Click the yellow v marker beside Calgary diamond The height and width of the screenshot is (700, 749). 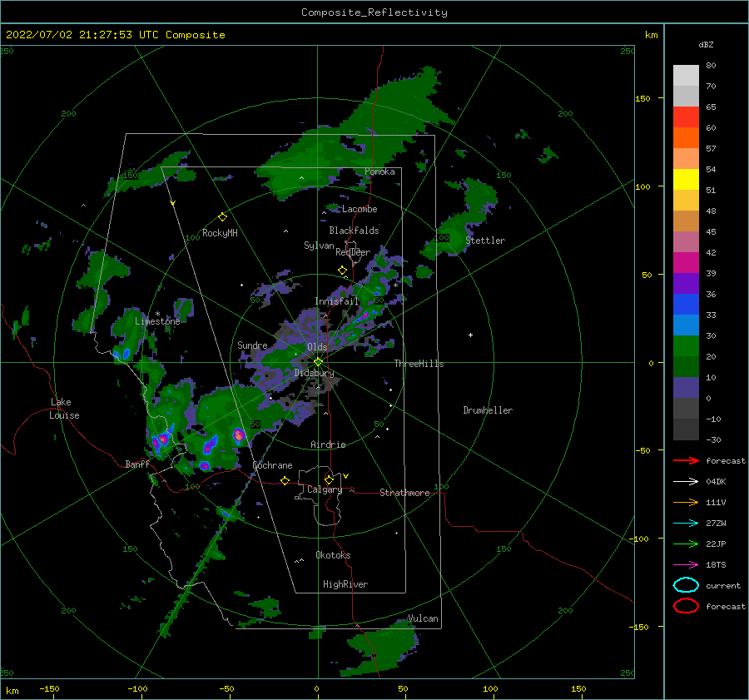coord(345,476)
